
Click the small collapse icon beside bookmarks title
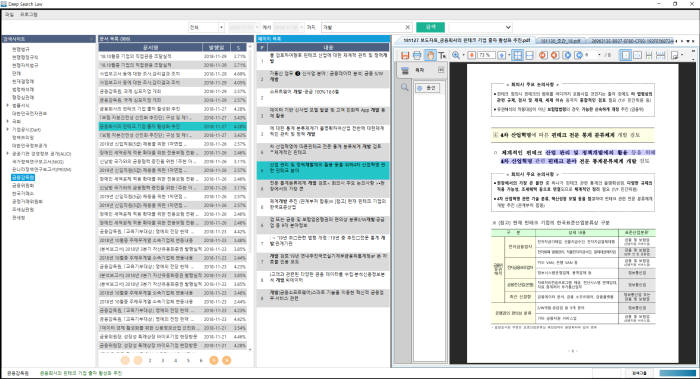pyautogui.click(x=440, y=70)
